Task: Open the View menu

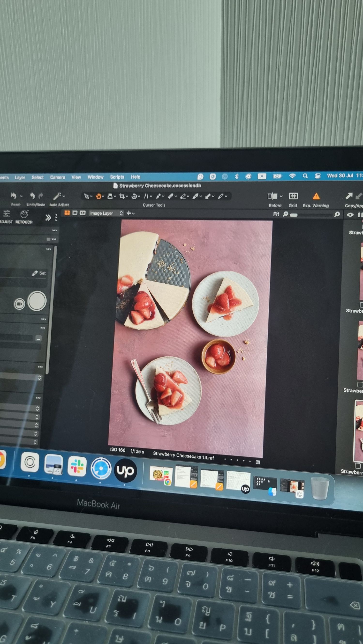Action: click(x=76, y=177)
